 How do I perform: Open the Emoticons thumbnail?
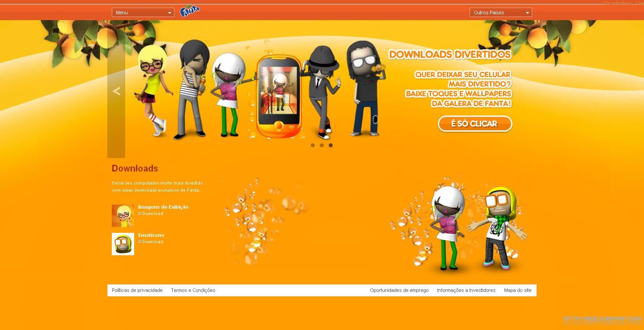123,244
